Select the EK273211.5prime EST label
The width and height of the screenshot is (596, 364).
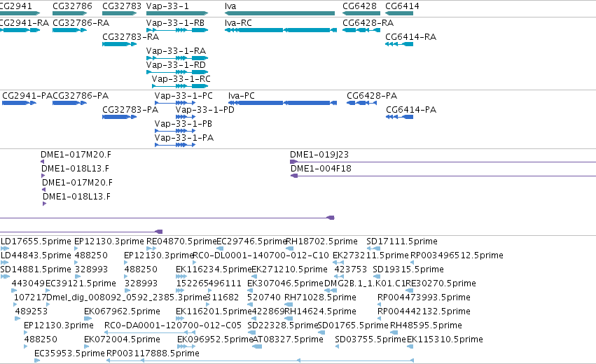[x=370, y=255]
